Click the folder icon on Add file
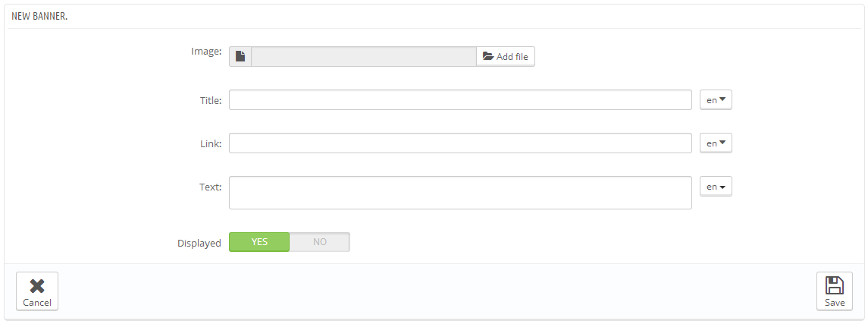Image resolution: width=868 pixels, height=324 pixels. click(x=488, y=56)
